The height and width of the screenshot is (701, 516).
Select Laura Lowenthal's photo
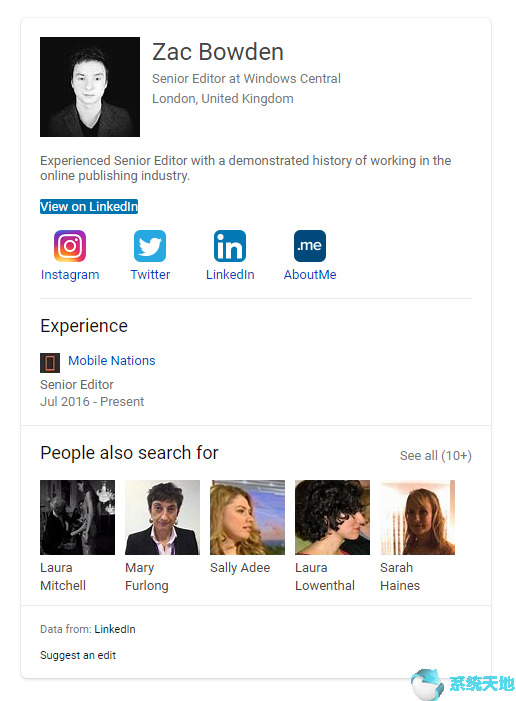point(332,518)
